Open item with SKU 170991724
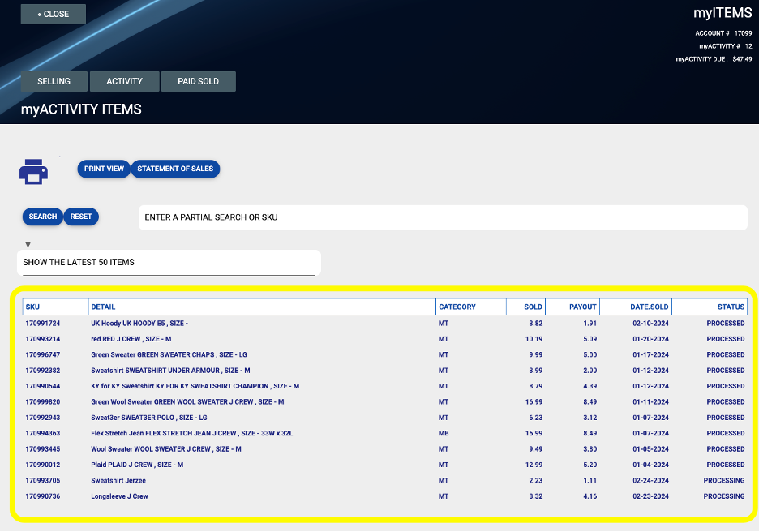Image resolution: width=759 pixels, height=532 pixels. [x=43, y=323]
